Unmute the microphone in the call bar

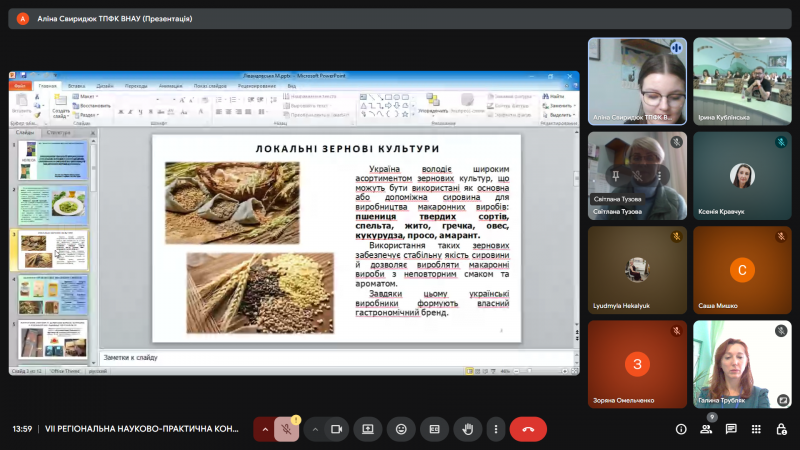[x=287, y=429]
